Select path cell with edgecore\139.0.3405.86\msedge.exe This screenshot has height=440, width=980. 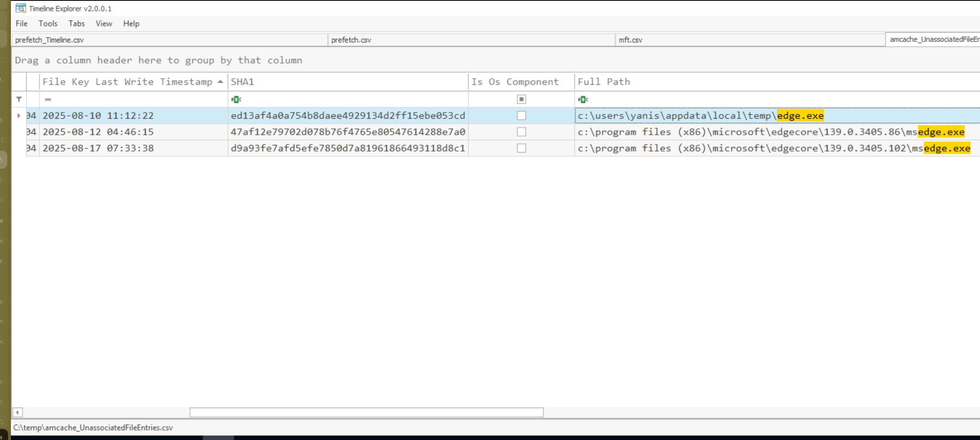click(x=777, y=132)
